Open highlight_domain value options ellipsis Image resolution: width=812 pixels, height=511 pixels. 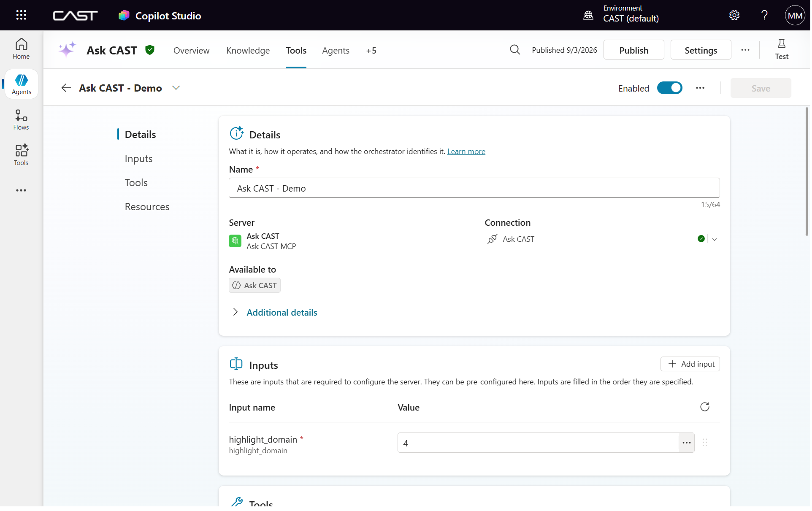click(x=687, y=443)
